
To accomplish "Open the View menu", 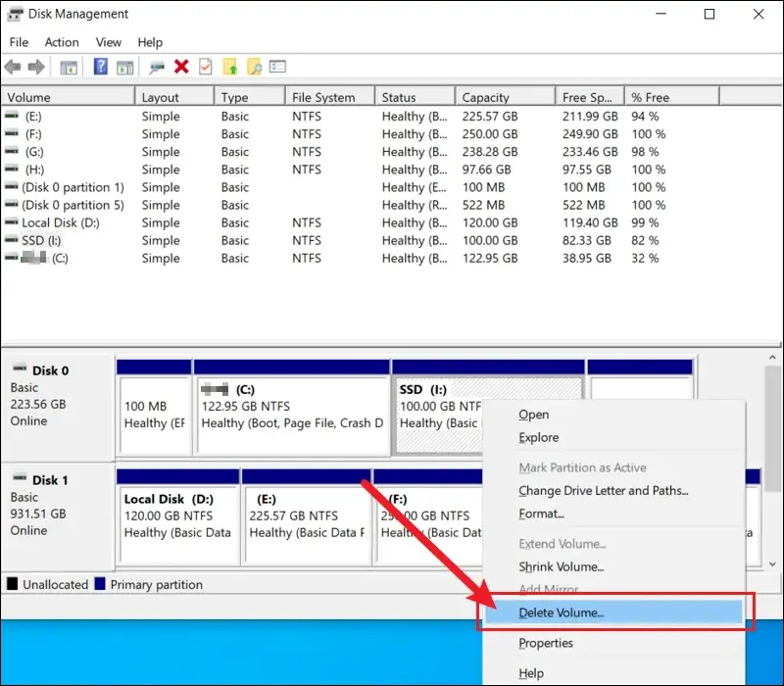I will click(109, 42).
